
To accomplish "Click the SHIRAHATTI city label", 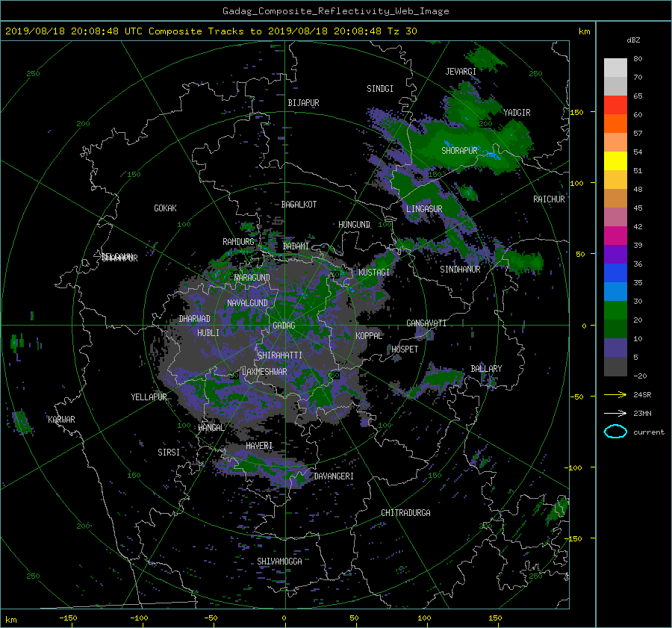I will (279, 355).
